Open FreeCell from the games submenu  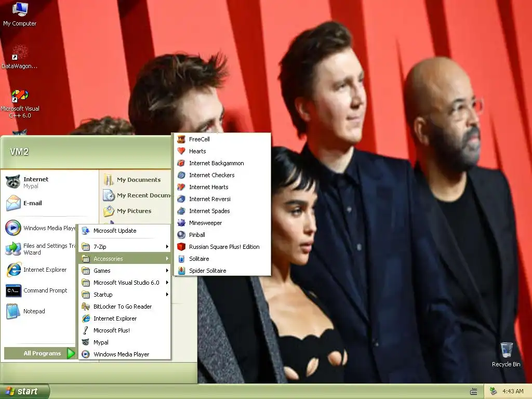point(222,139)
